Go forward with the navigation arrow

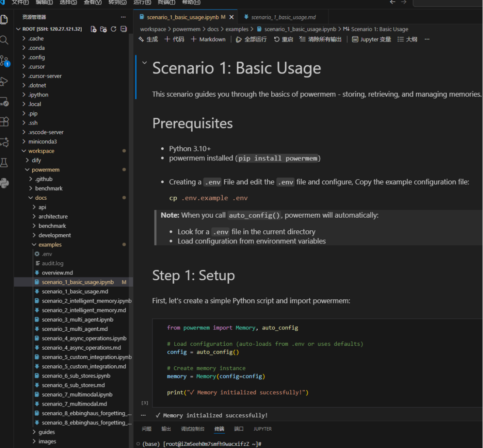tap(404, 2)
